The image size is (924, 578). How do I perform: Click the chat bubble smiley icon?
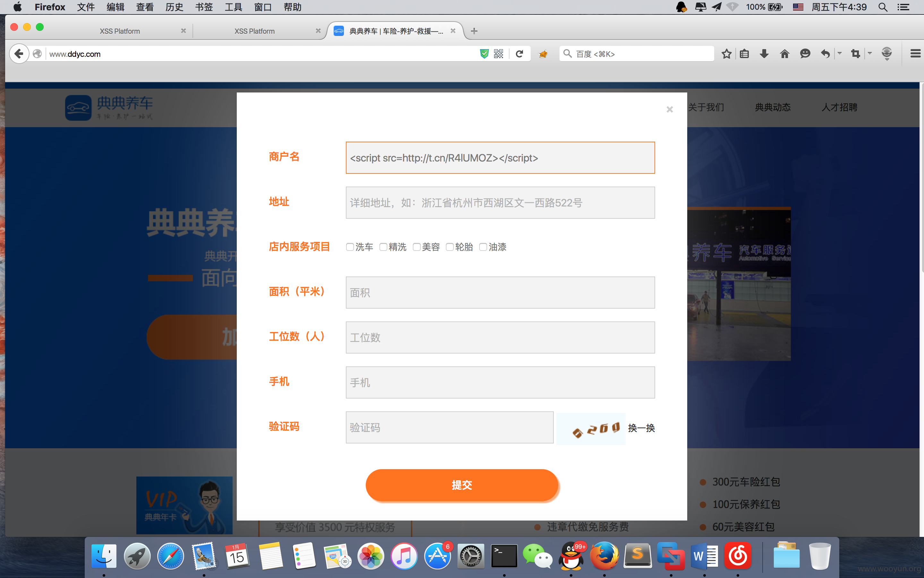805,54
